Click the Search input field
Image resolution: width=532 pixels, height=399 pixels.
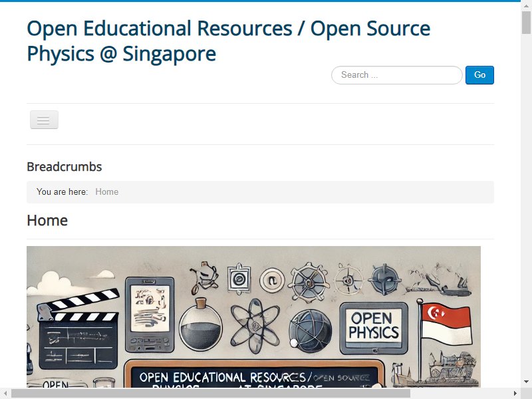pos(396,75)
